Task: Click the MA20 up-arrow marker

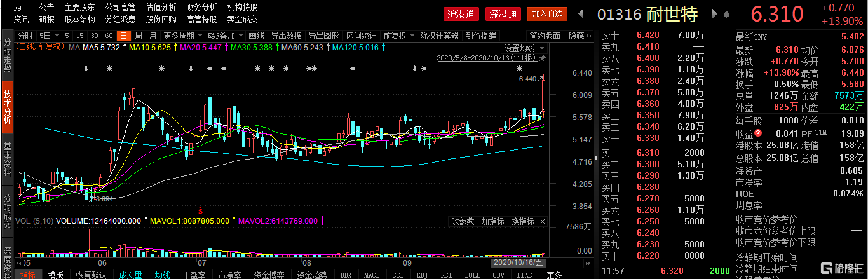Action: pos(226,47)
